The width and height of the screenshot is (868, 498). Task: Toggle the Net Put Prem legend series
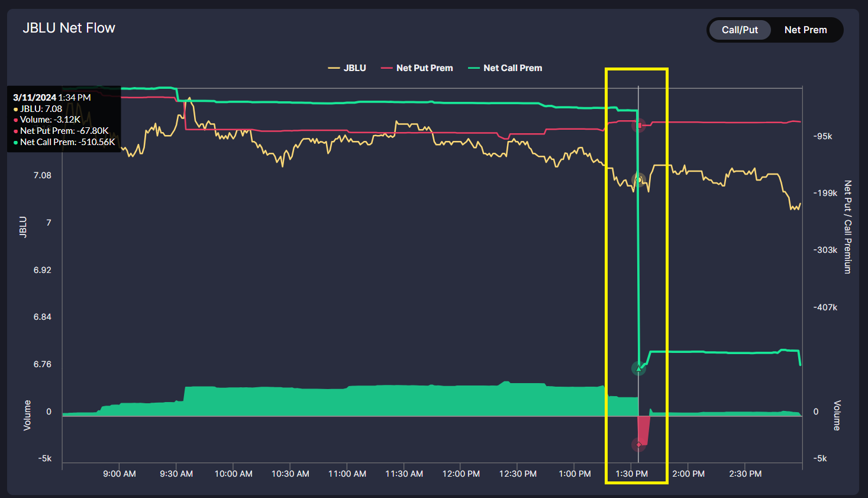[417, 68]
